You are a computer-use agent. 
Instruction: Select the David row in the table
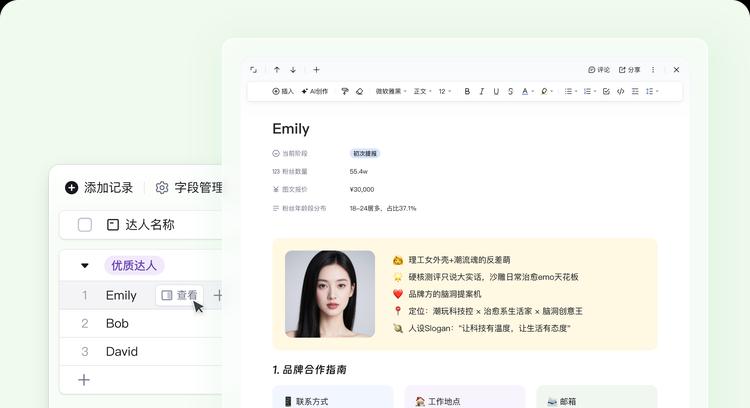(141, 352)
